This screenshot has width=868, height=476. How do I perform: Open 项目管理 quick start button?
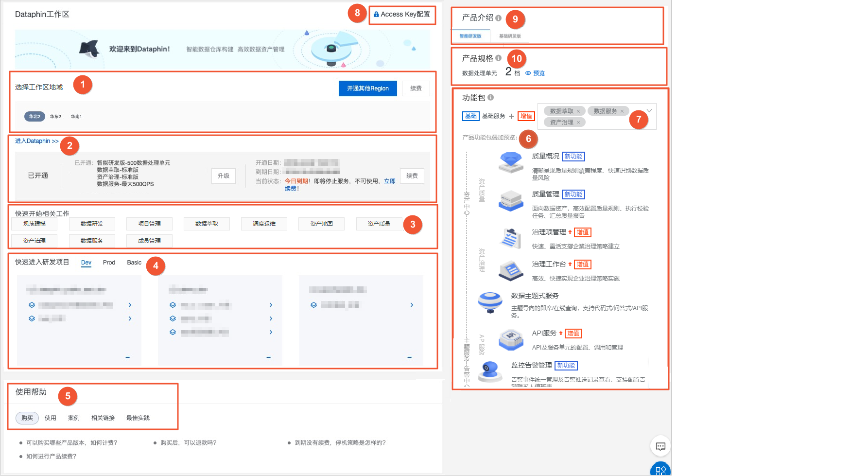click(x=149, y=224)
